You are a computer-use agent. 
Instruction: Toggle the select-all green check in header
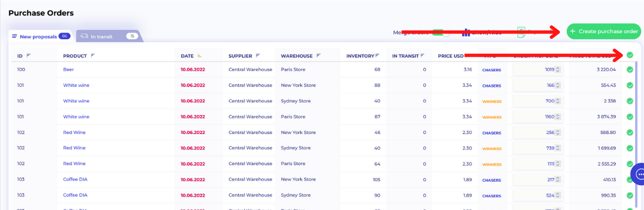630,55
